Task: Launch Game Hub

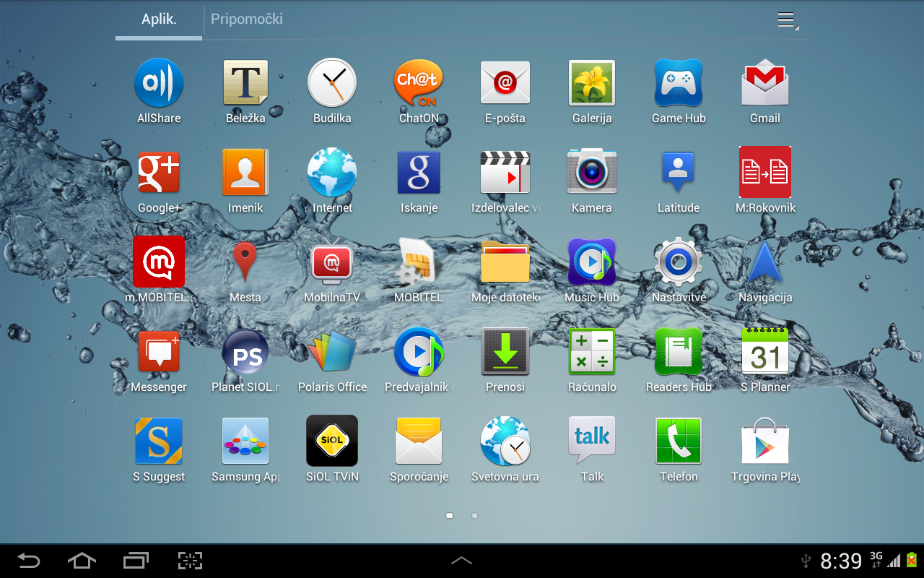Action: point(679,83)
